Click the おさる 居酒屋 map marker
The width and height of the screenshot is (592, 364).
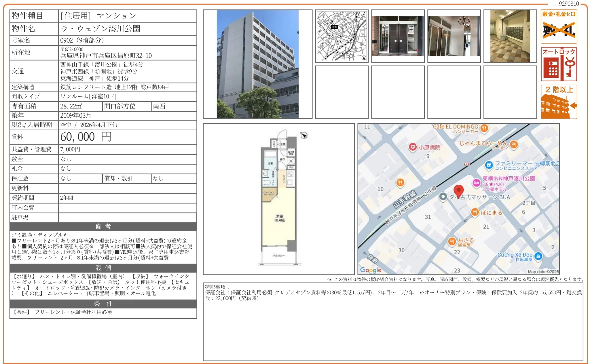(452, 241)
